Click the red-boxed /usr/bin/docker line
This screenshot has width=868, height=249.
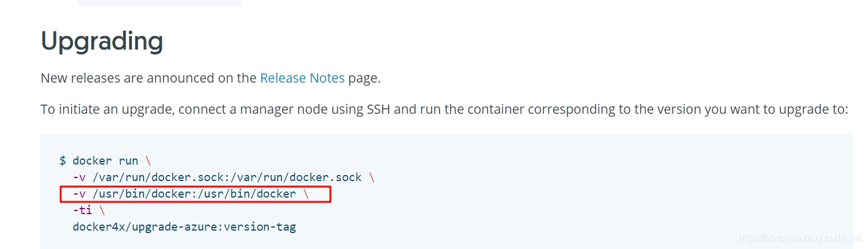[195, 195]
